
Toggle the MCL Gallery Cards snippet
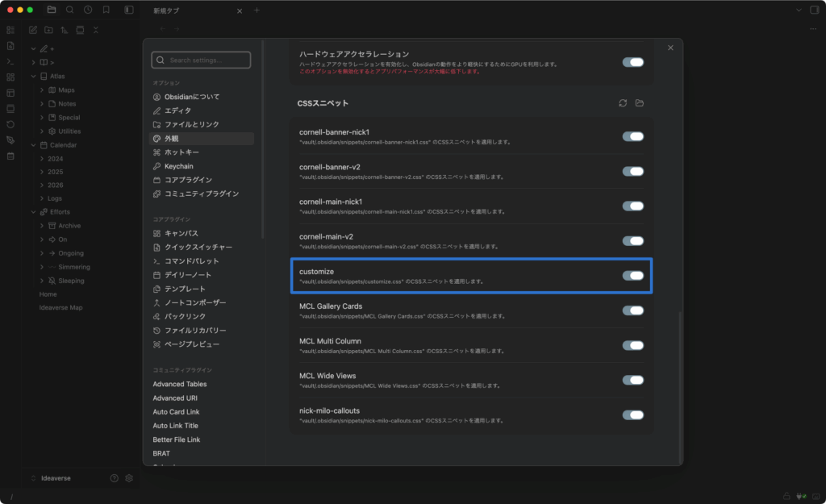633,310
